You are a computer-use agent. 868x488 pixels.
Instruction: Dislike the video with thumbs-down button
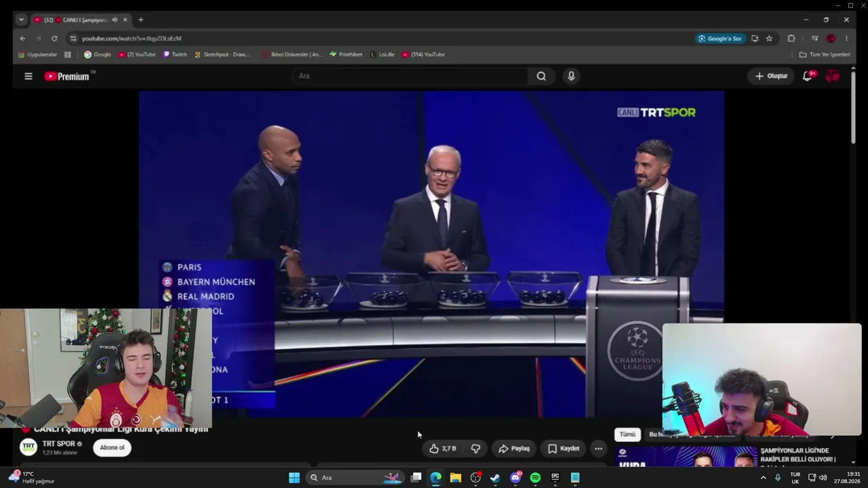tap(475, 449)
